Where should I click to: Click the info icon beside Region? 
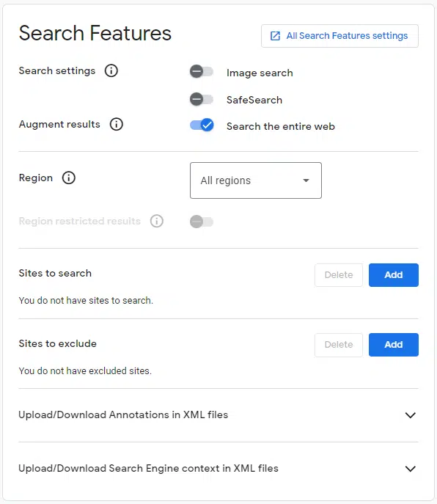68,178
